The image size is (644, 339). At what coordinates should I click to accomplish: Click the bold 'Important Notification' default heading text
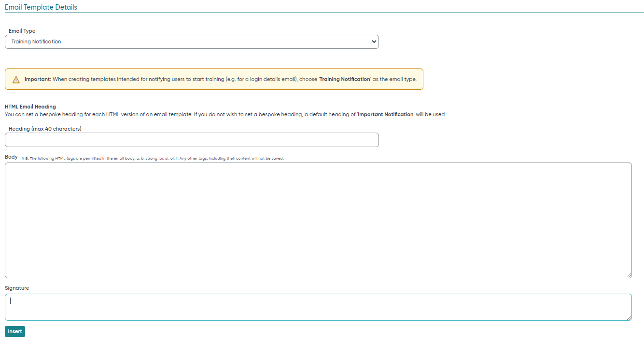[x=386, y=114]
